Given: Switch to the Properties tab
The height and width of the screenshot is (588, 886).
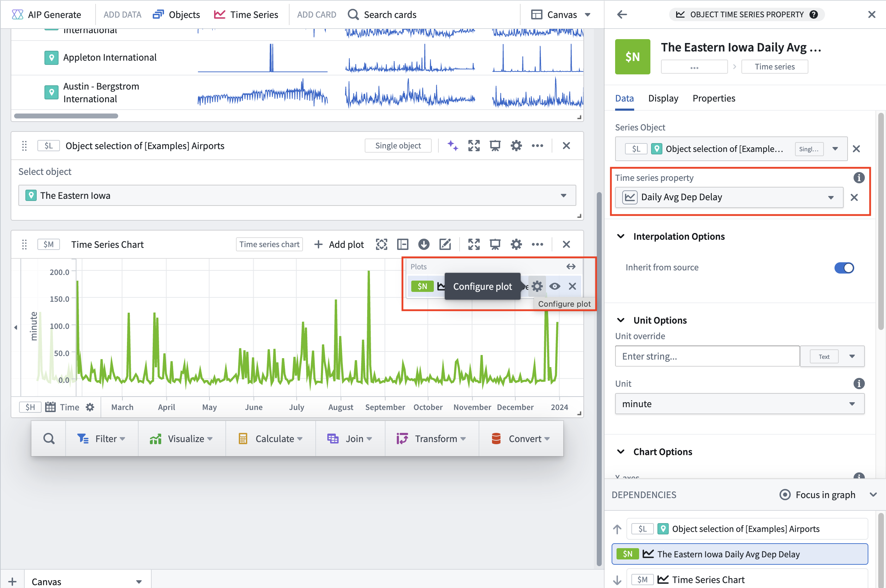Looking at the screenshot, I should [x=714, y=98].
